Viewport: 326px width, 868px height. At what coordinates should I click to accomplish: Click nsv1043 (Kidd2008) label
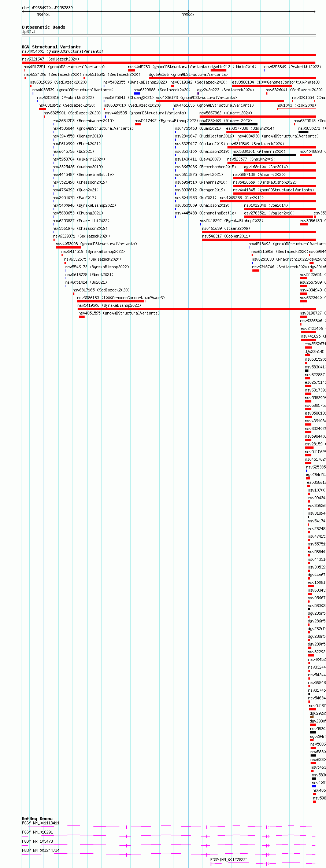coord(296,105)
